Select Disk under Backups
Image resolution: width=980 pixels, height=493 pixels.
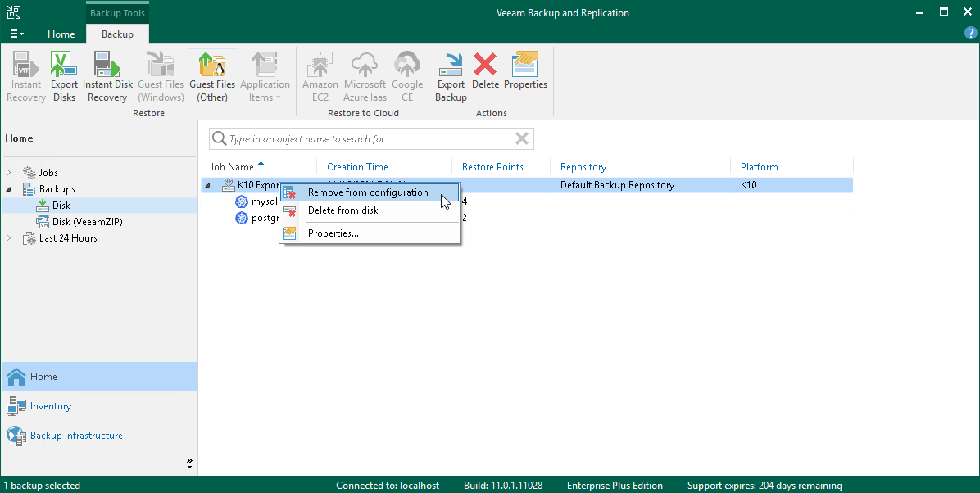[x=61, y=206]
